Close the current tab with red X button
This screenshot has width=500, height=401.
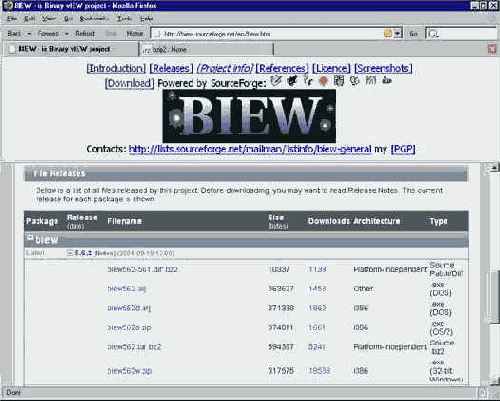(x=492, y=49)
